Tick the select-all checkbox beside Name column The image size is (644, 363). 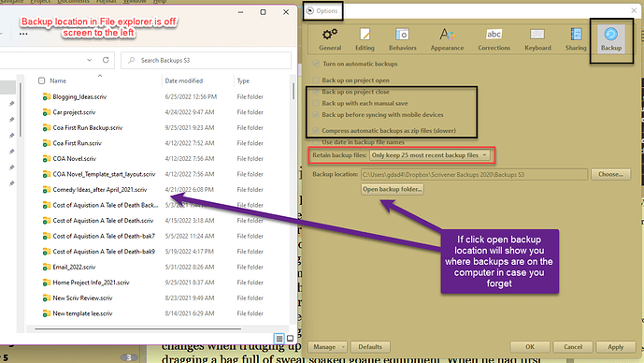click(41, 80)
